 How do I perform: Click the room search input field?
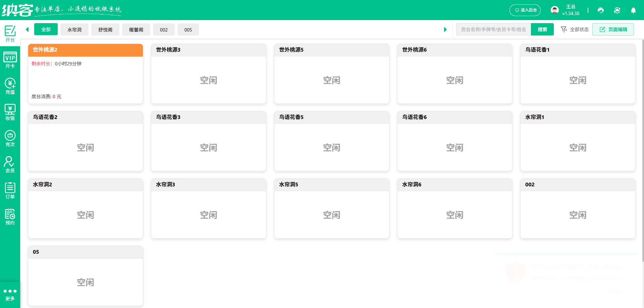click(x=493, y=29)
